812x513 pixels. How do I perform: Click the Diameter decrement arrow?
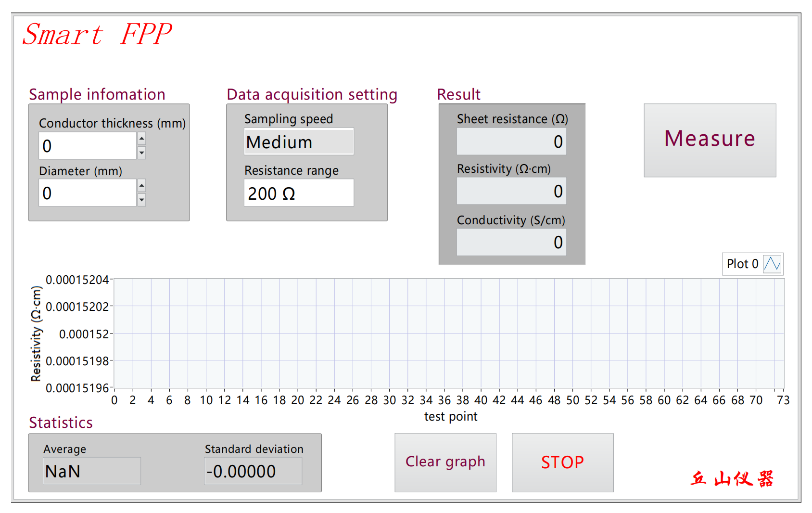click(141, 200)
